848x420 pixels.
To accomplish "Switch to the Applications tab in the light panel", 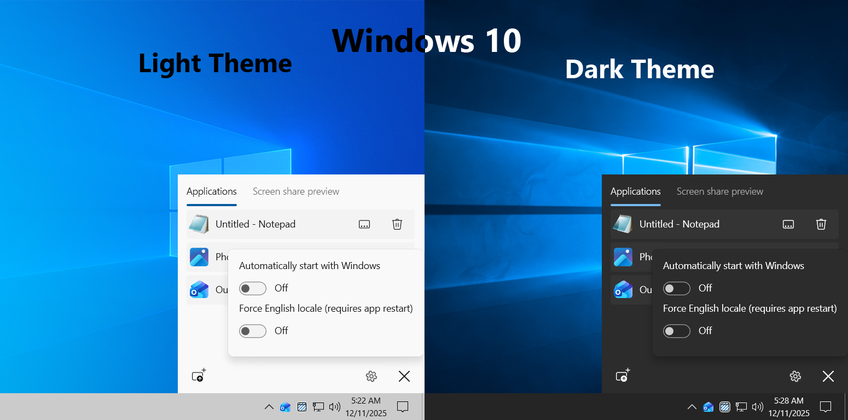I will (211, 191).
